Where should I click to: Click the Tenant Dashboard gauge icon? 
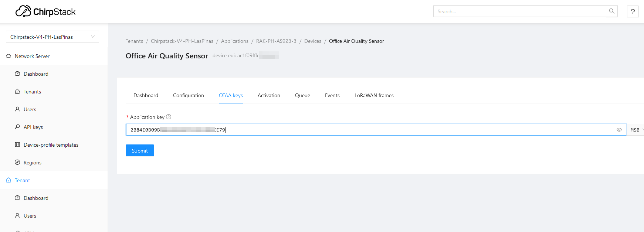17,198
